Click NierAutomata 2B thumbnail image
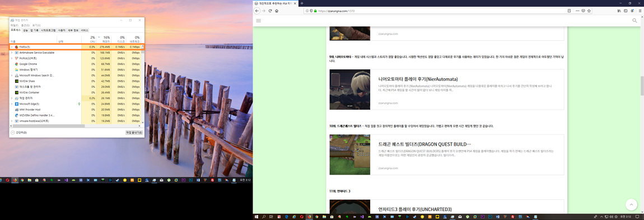 click(350, 89)
